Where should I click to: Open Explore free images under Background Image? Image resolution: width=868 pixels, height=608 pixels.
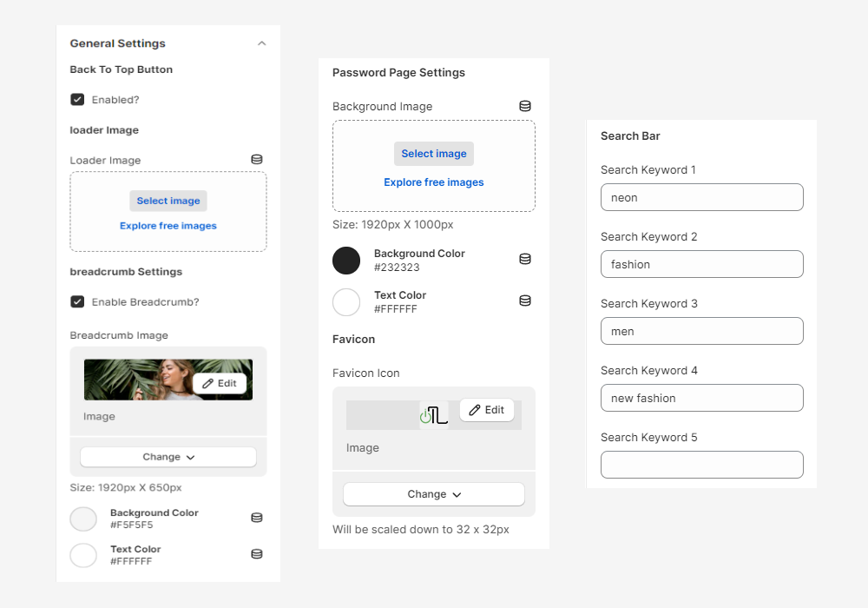[x=434, y=182]
